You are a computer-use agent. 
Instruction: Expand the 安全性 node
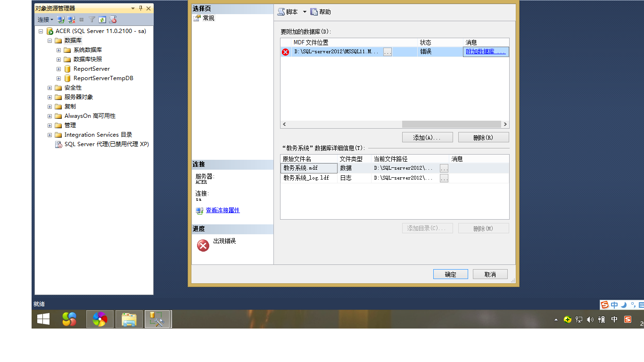50,88
